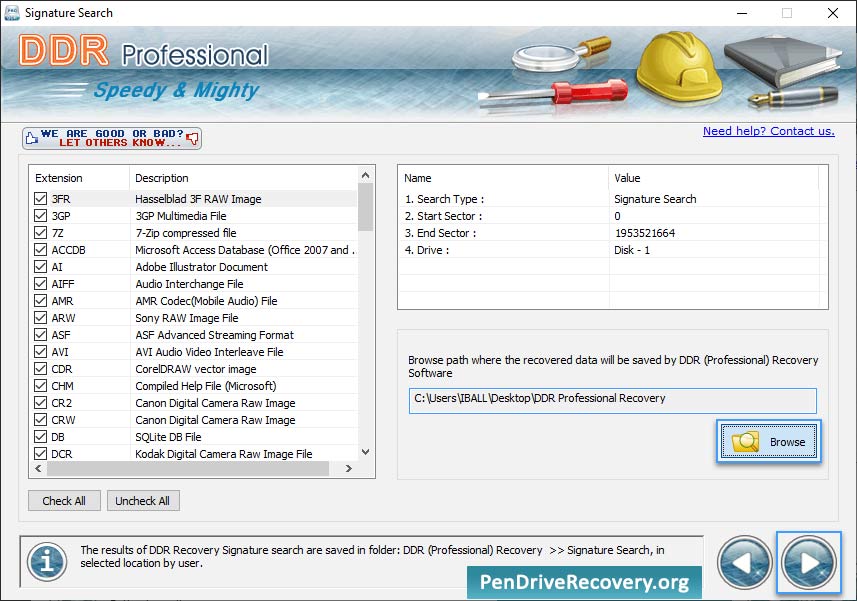Click the scroll left arrow of extension list
Image resolution: width=857 pixels, height=601 pixels.
coord(38,468)
